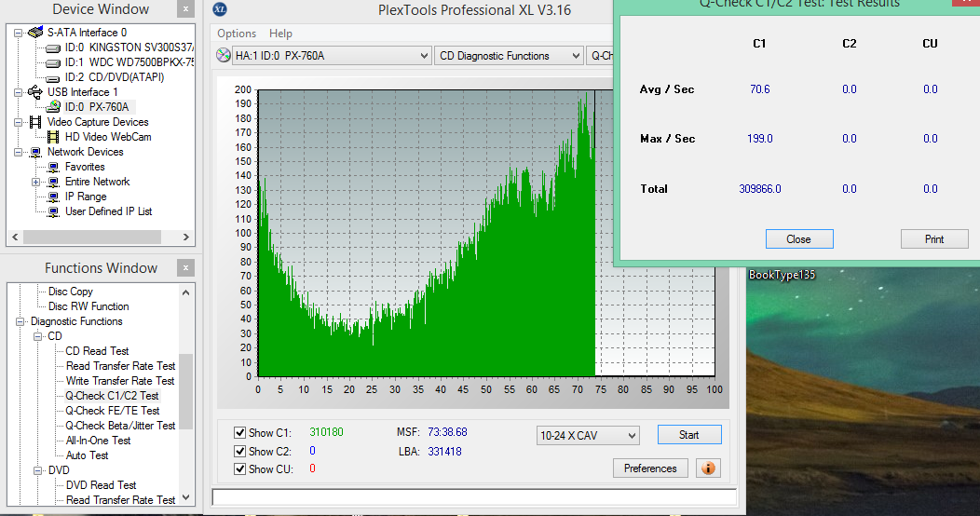Viewport: 980px width, 516px height.
Task: Click the Video Capture Devices film icon
Action: (35, 122)
